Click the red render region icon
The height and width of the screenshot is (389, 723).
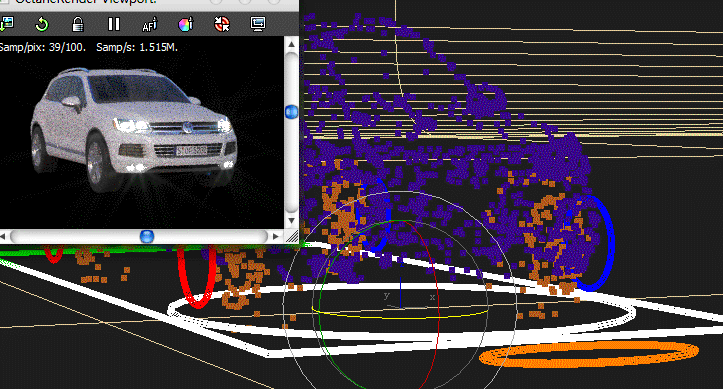(222, 24)
